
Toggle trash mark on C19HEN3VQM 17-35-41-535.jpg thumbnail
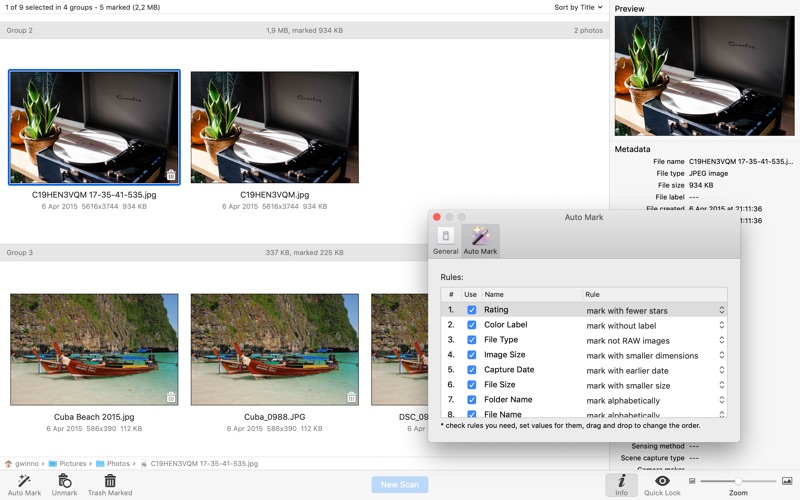click(x=171, y=175)
